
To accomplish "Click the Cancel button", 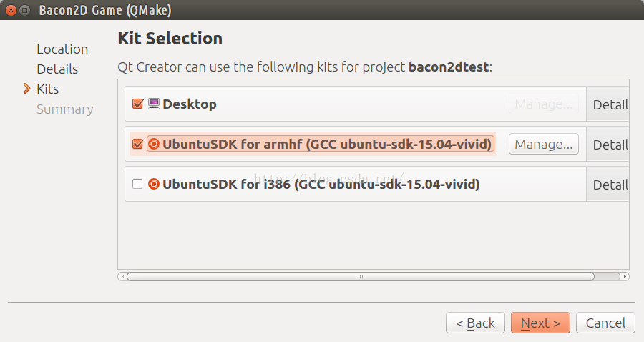I will (606, 323).
